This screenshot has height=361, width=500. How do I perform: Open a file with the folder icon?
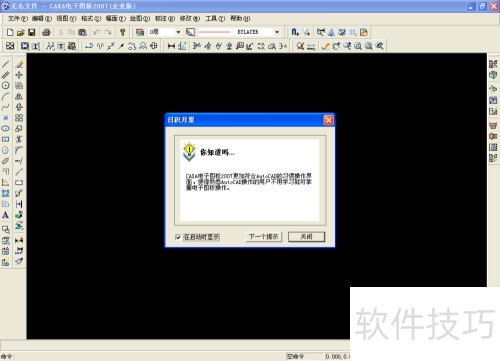pos(21,32)
